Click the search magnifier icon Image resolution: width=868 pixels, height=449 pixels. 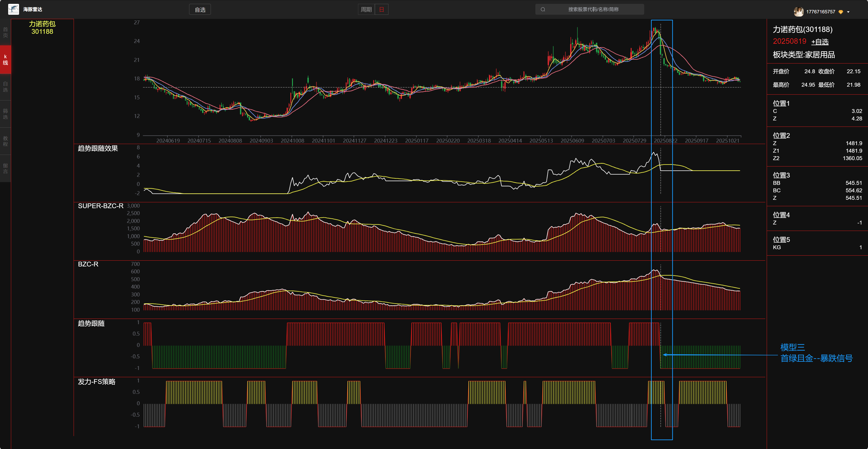point(543,10)
